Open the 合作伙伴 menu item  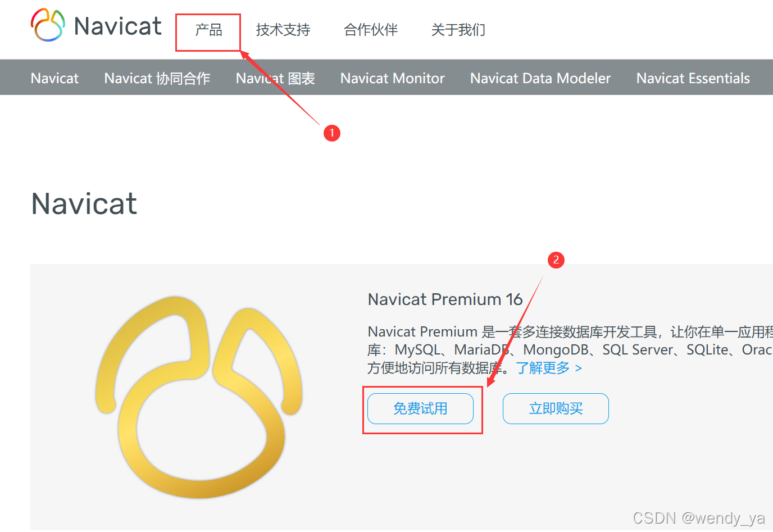(371, 30)
